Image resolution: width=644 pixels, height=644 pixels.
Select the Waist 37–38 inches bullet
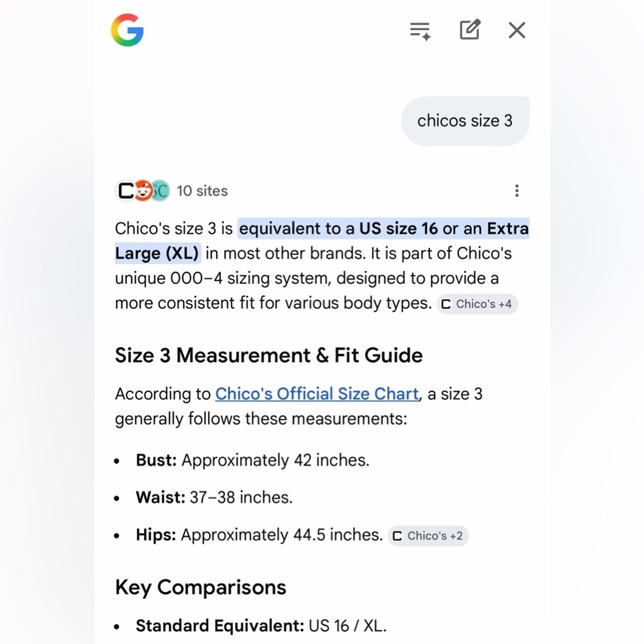214,497
